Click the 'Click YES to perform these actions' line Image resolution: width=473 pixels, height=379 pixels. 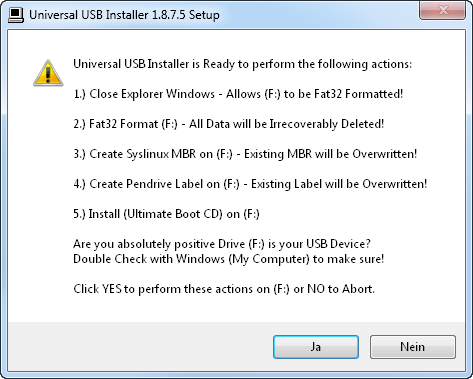pyautogui.click(x=224, y=289)
